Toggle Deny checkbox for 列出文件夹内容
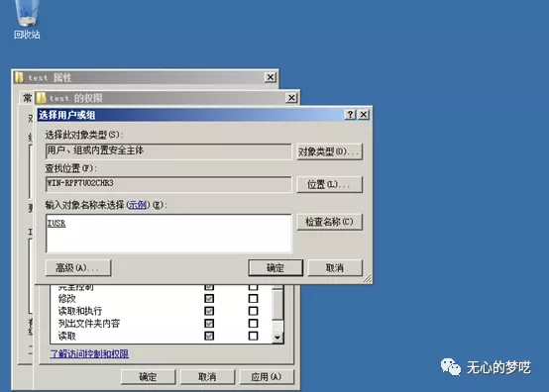Viewport: 549px width, 392px height. click(x=253, y=324)
